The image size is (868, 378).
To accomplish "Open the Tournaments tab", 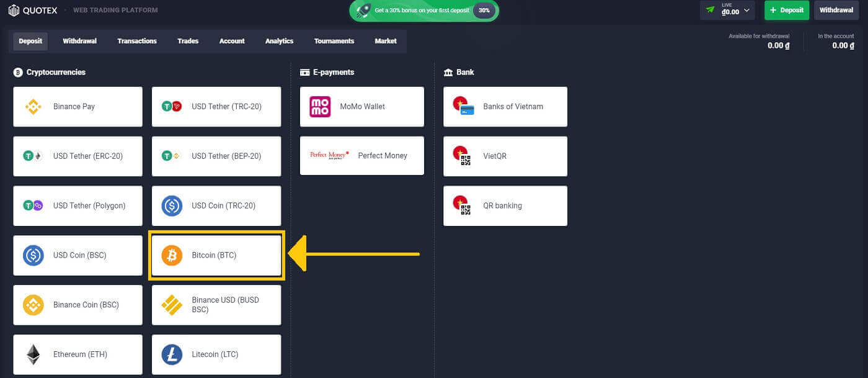I will point(334,41).
